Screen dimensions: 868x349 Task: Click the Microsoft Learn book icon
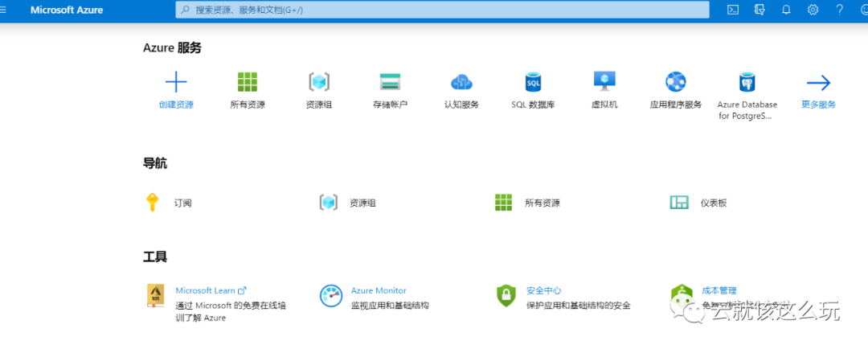[x=156, y=296]
